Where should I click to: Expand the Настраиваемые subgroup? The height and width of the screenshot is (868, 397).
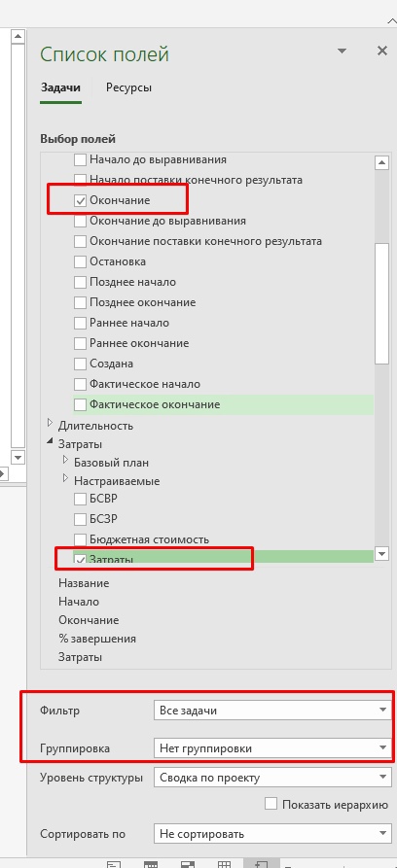(x=66, y=478)
